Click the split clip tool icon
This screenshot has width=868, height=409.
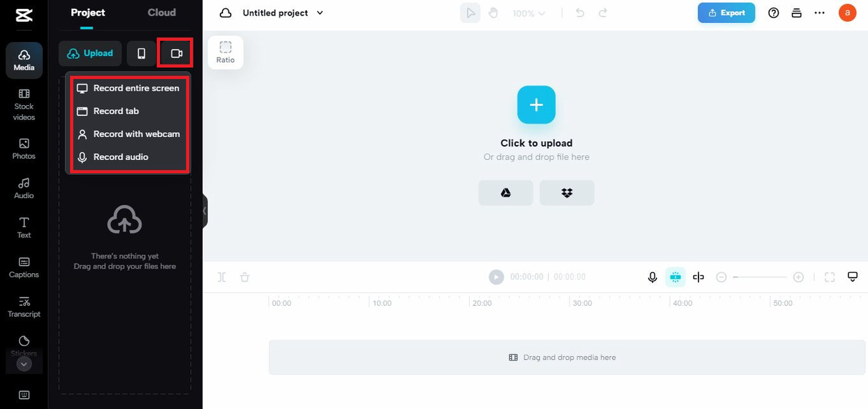(x=220, y=277)
